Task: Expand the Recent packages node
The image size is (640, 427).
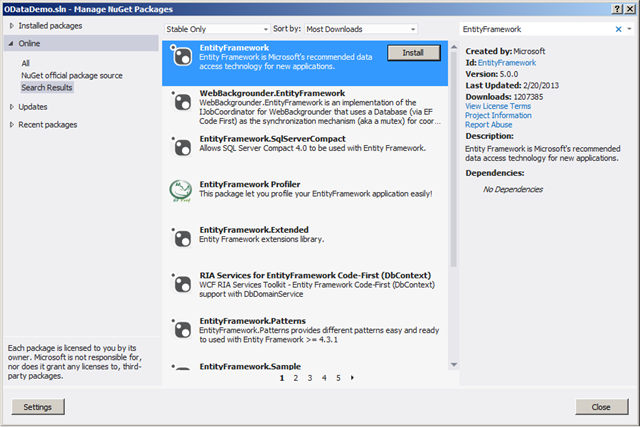Action: click(11, 125)
